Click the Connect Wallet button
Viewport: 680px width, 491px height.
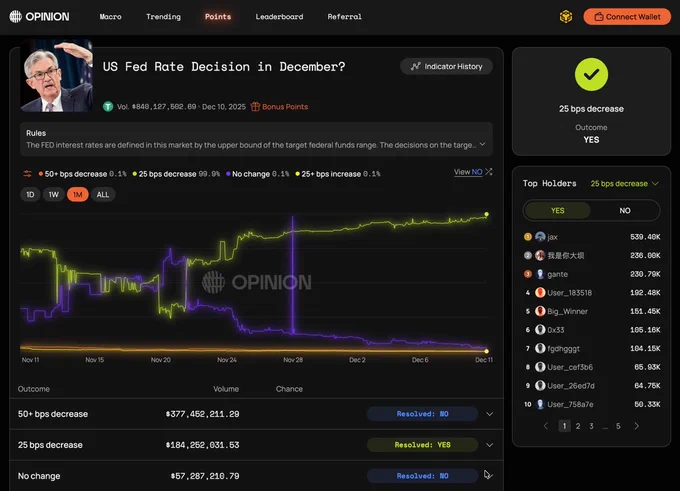pos(627,17)
